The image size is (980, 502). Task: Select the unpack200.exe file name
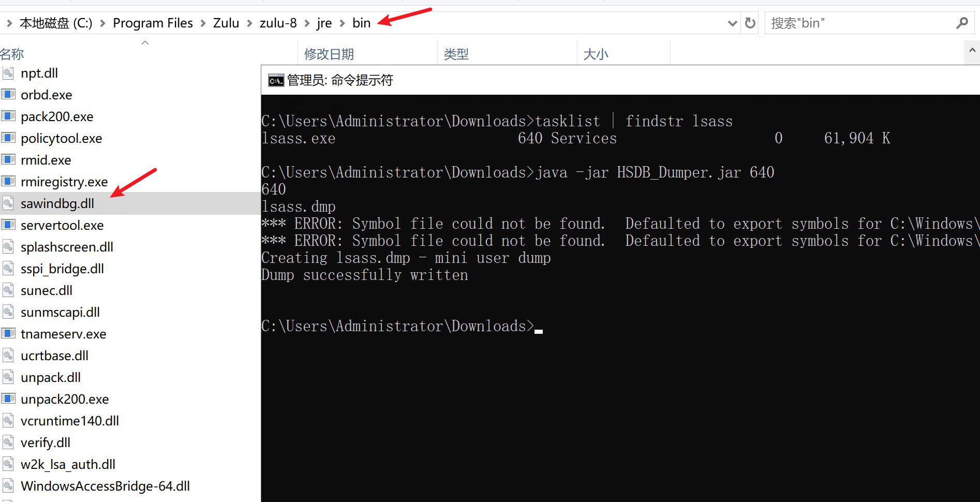pyautogui.click(x=65, y=399)
